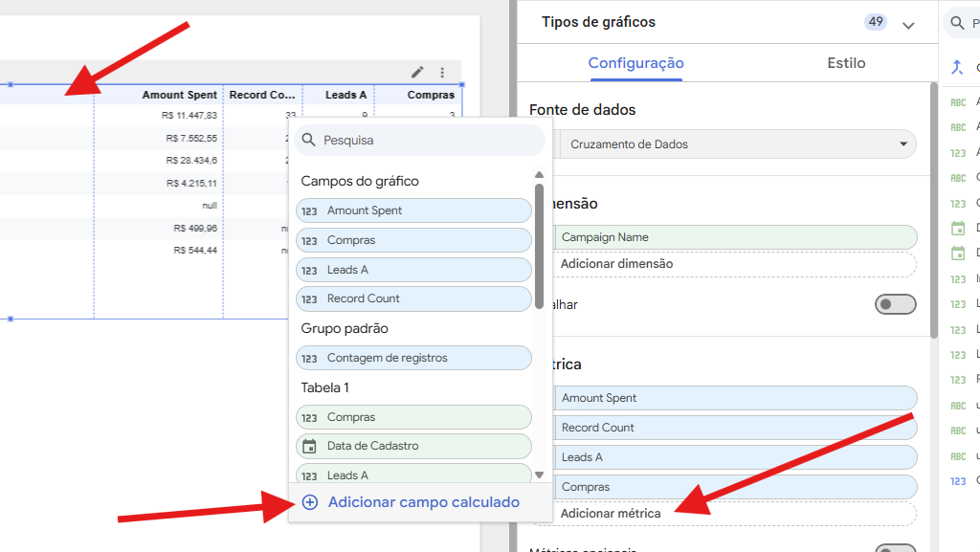Open the three-dot more options menu
980x552 pixels.
442,73
